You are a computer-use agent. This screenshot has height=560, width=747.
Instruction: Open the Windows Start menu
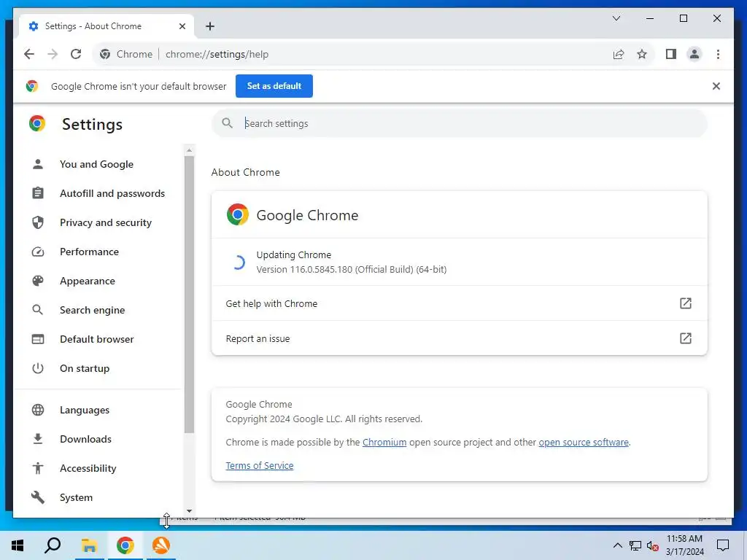pos(18,545)
